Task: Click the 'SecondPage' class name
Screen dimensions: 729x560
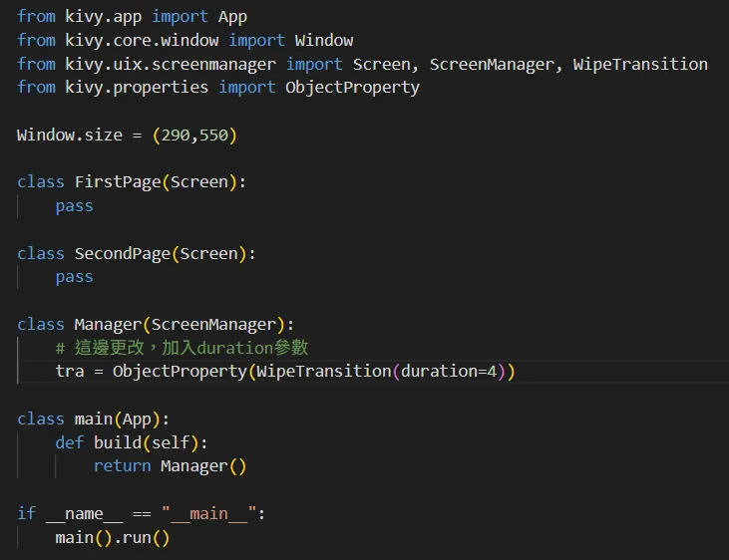Action: 123,254
